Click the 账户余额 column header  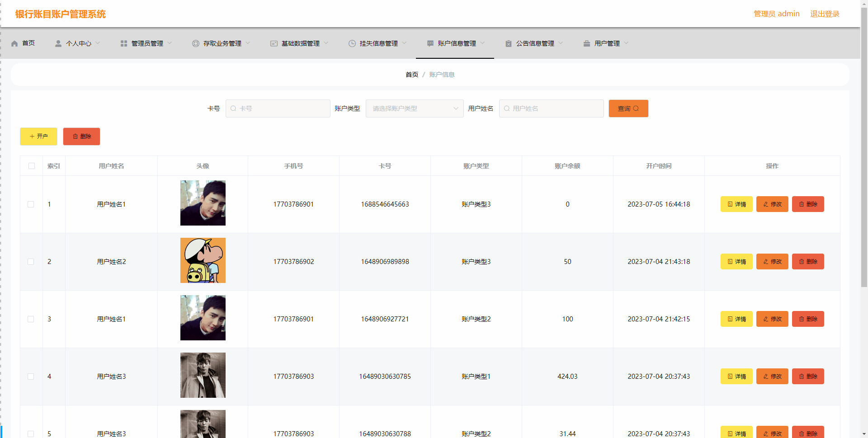click(x=567, y=166)
